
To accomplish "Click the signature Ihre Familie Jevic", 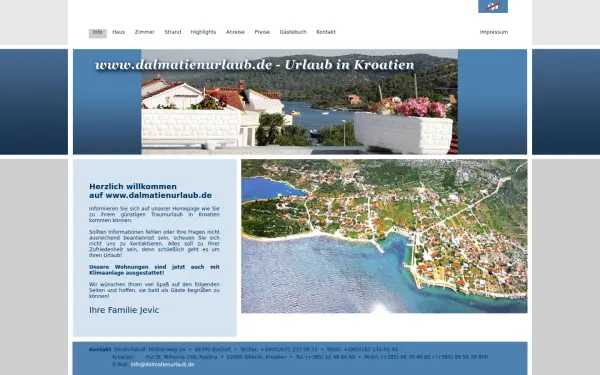I will click(x=124, y=310).
